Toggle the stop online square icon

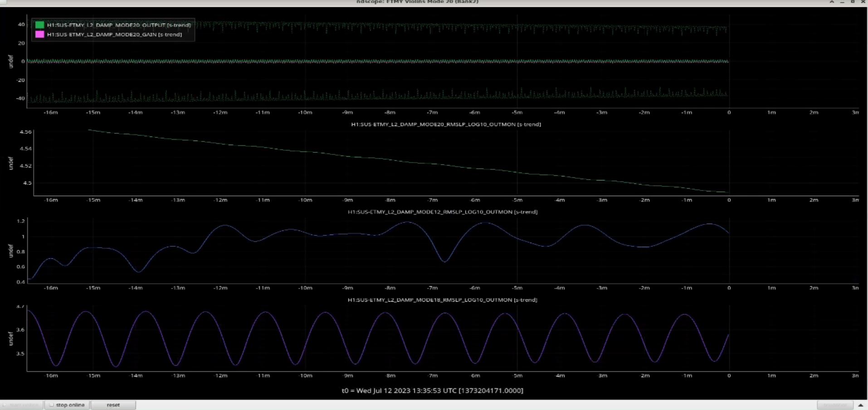52,405
